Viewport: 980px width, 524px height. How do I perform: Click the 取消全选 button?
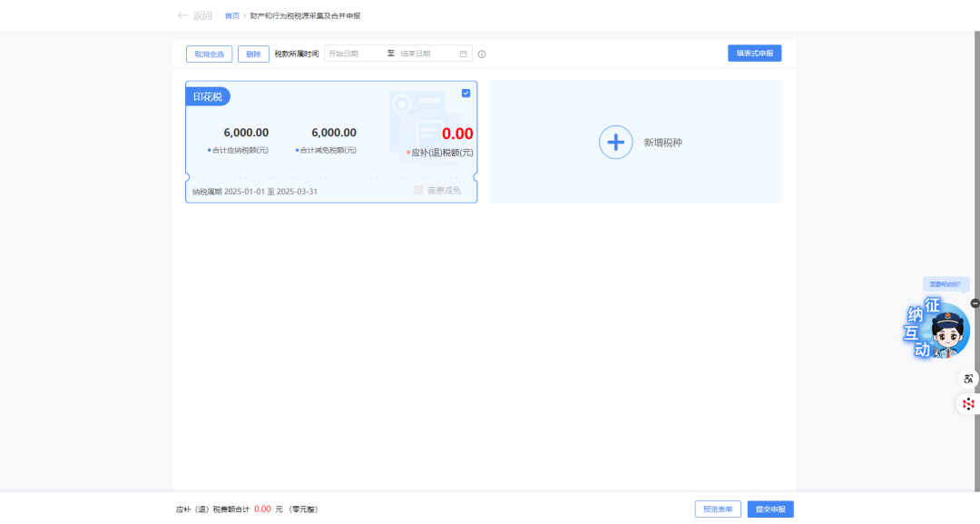[210, 54]
